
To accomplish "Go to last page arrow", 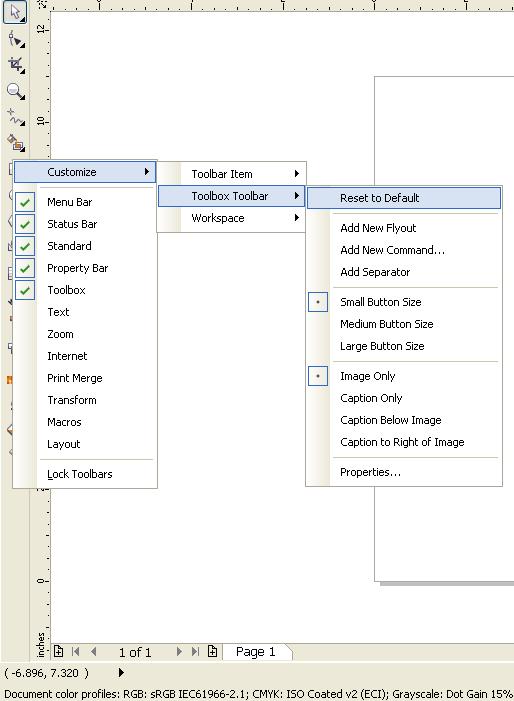I will pyautogui.click(x=195, y=651).
